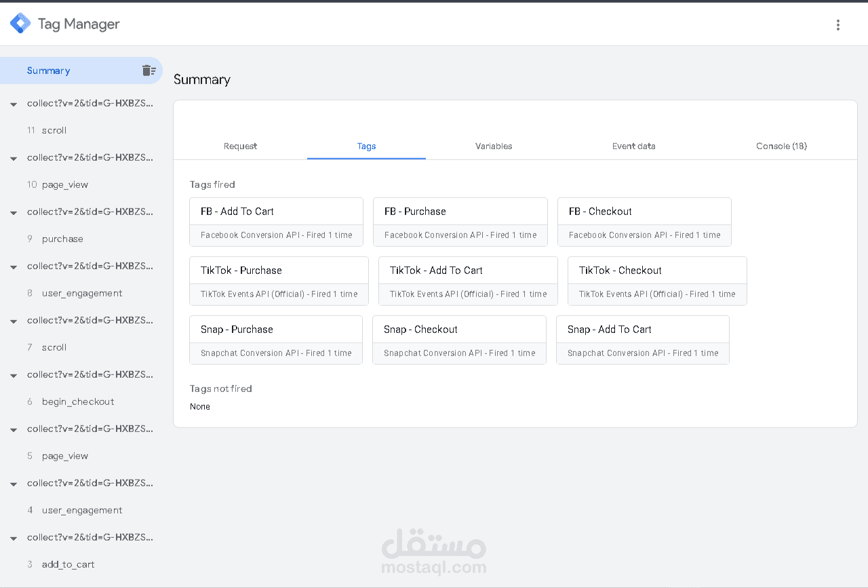Collapse the collect request above event 10 page_view
868x588 pixels.
pos(14,159)
